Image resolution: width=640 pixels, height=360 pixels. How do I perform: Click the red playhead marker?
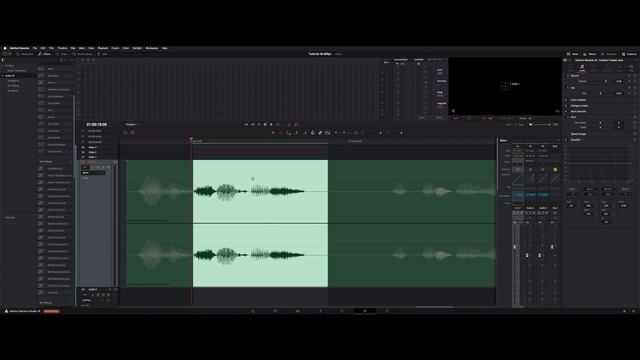click(x=191, y=140)
